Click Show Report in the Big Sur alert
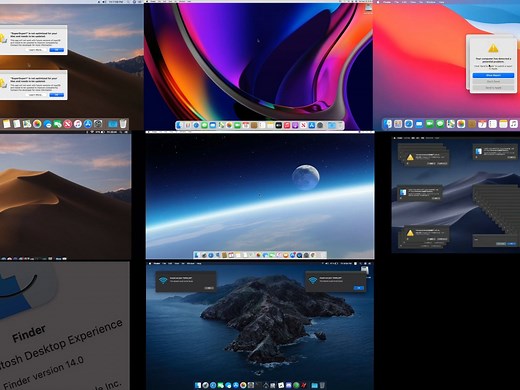The width and height of the screenshot is (520, 390). click(x=493, y=75)
